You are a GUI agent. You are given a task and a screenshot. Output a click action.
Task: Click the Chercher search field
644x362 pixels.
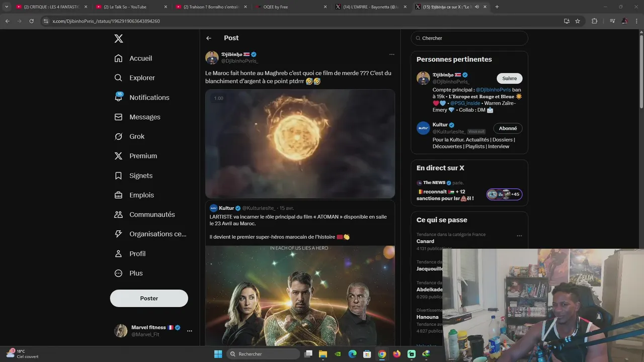point(469,38)
